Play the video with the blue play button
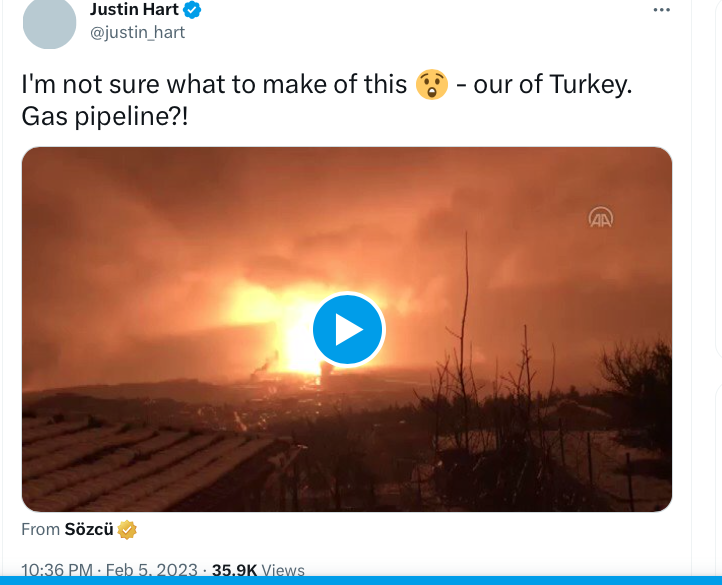 click(347, 329)
